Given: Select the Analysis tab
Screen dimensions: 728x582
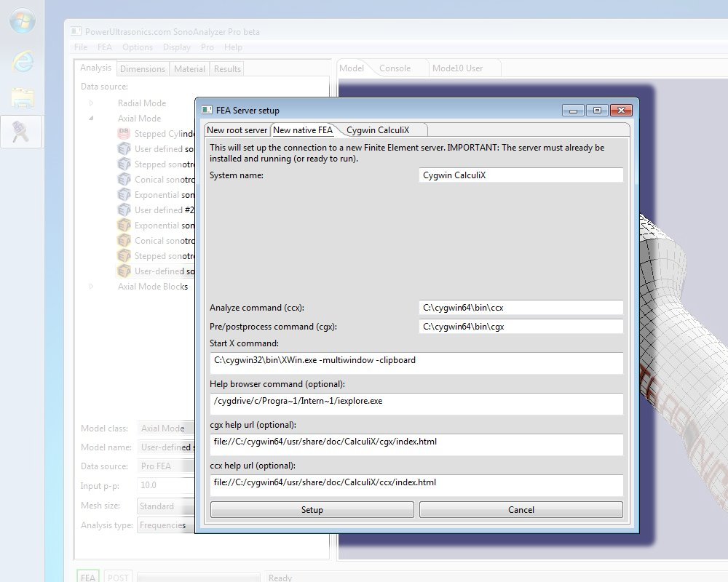Looking at the screenshot, I should pyautogui.click(x=95, y=68).
